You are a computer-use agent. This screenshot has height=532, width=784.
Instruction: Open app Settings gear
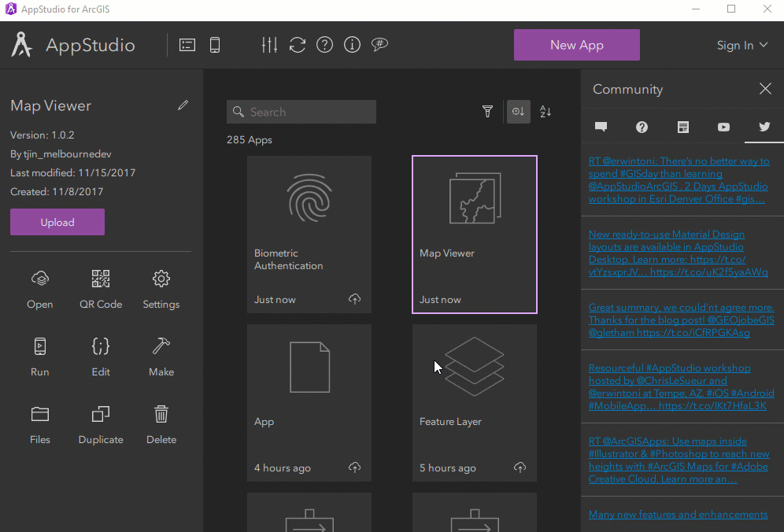pyautogui.click(x=161, y=290)
